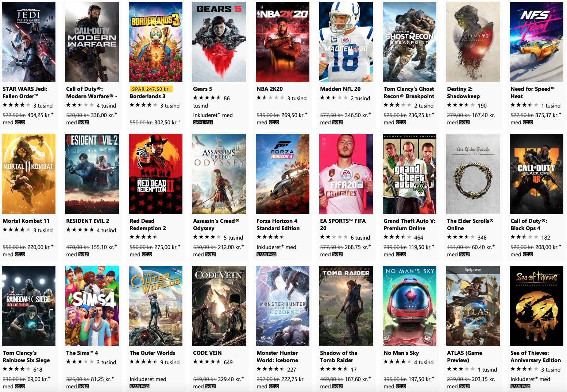Open the Assassin's Creed Odyssey title link

(216, 225)
